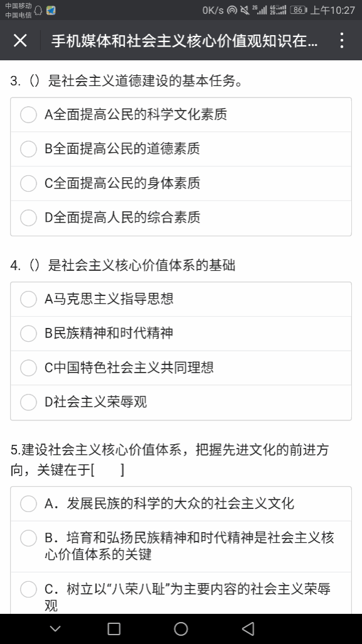362x644 pixels.
Task: Tap the QQ penguin notification icon
Action: [38, 10]
